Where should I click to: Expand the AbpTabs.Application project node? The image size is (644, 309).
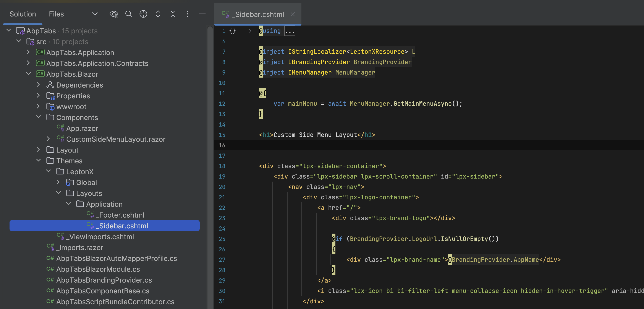[28, 52]
